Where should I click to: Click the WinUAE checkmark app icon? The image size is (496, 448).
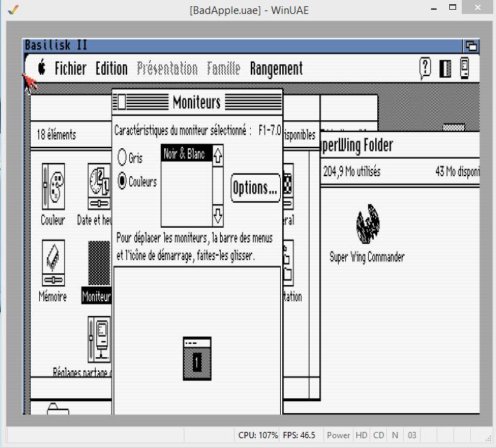[x=13, y=10]
